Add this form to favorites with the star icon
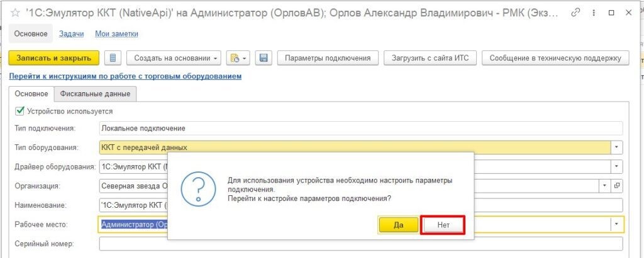Image resolution: width=644 pixels, height=258 pixels. pyautogui.click(x=15, y=13)
